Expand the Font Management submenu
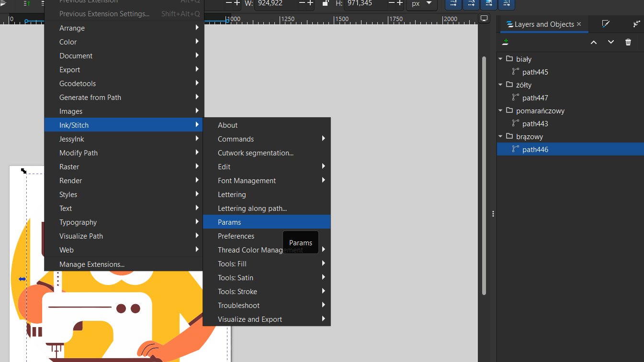644x362 pixels. tap(267, 181)
